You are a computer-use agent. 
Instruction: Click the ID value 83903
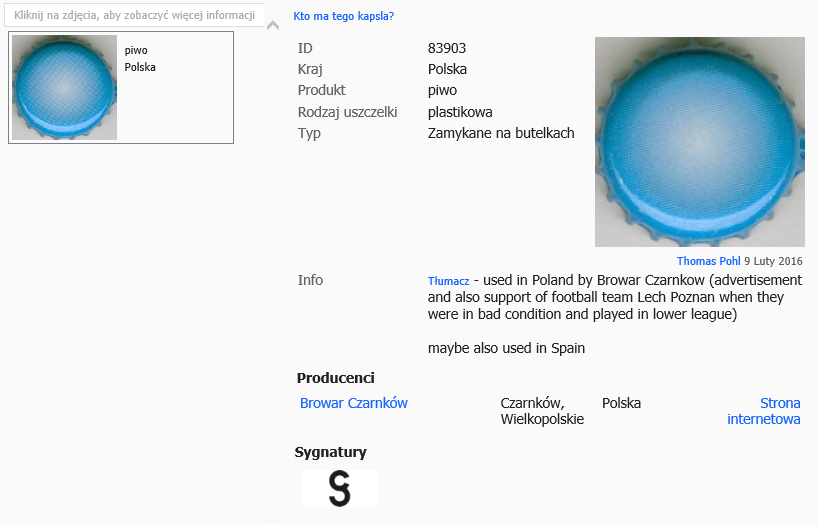pos(447,48)
